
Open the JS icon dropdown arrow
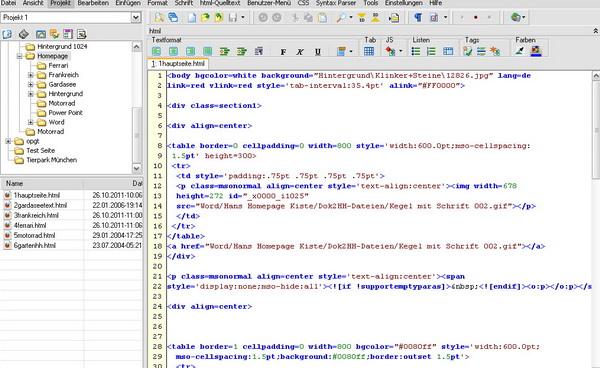pyautogui.click(x=401, y=51)
